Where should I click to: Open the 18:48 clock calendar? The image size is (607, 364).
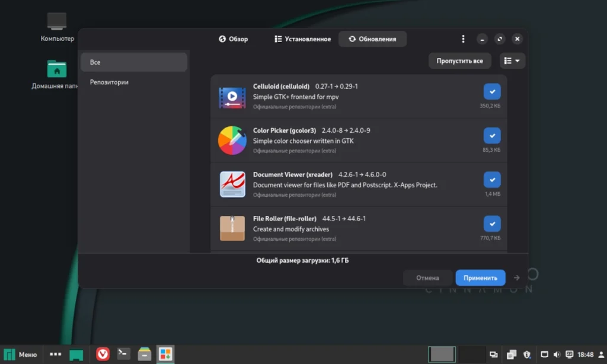[585, 355]
